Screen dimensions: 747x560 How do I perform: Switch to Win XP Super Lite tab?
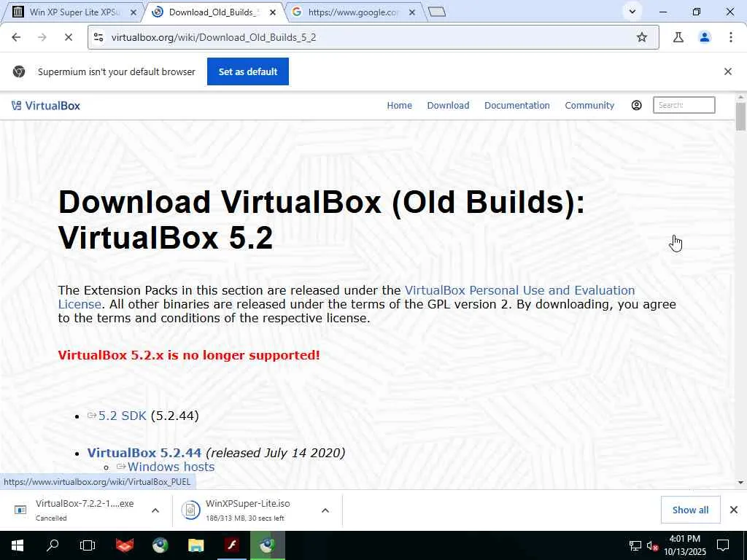(74, 12)
